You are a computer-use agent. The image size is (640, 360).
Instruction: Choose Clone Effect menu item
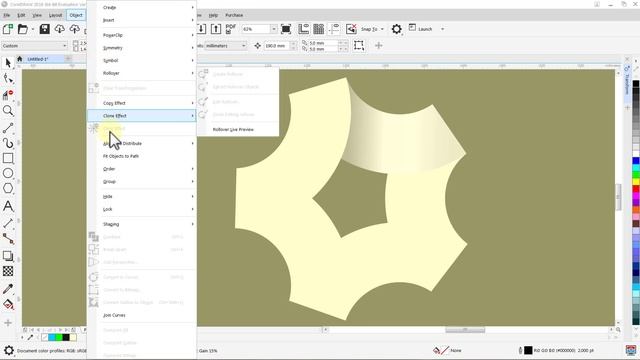(x=142, y=116)
